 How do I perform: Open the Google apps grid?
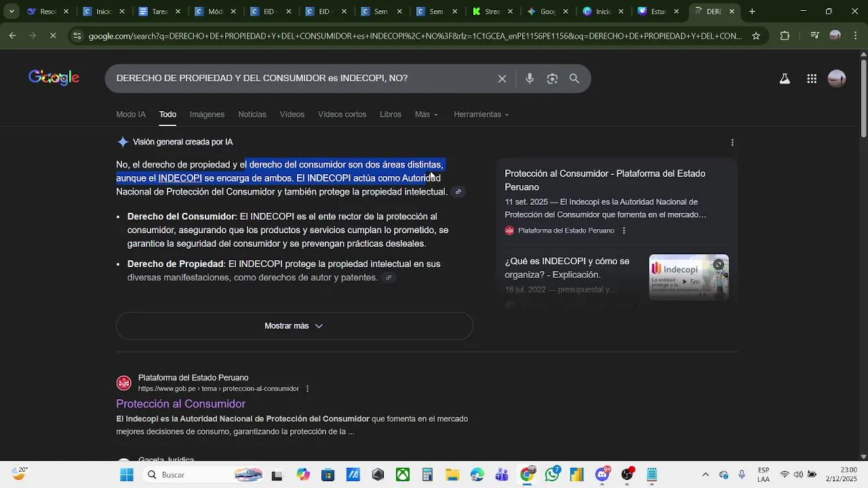[812, 79]
